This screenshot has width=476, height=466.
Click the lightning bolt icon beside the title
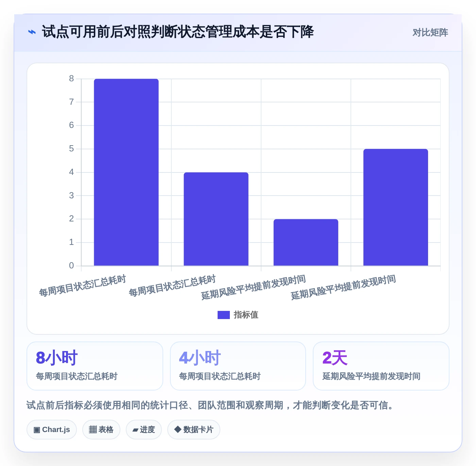(x=32, y=32)
